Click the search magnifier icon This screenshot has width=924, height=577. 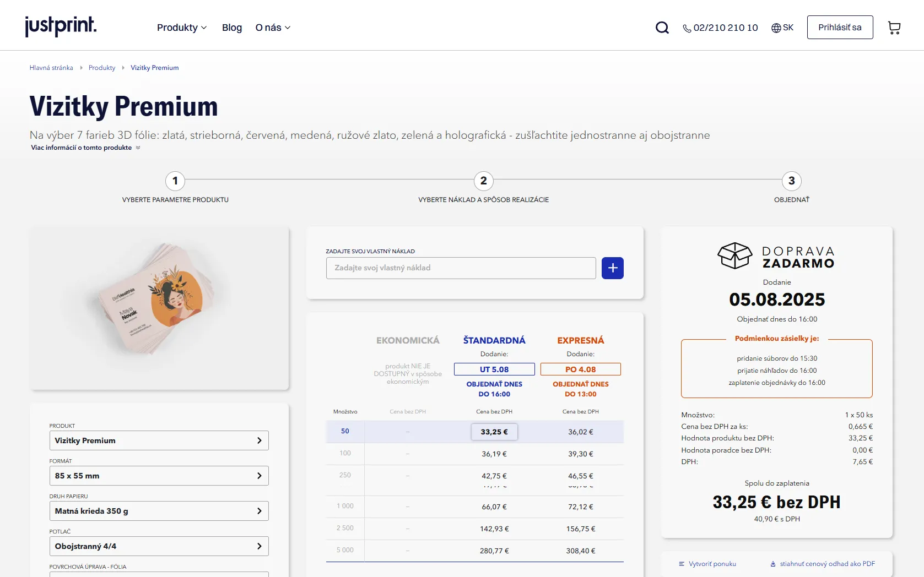[662, 28]
